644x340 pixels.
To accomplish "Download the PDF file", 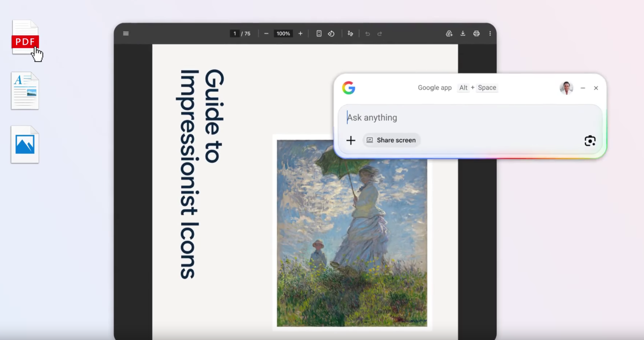I will (463, 33).
